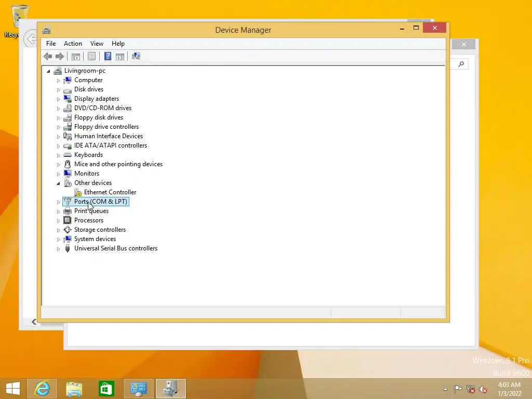The image size is (532, 399).
Task: Click the Processors chip icon
Action: click(x=68, y=220)
